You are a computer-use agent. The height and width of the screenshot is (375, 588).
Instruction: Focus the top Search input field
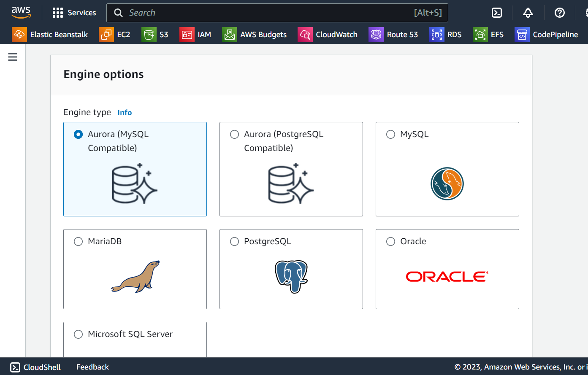click(x=277, y=13)
